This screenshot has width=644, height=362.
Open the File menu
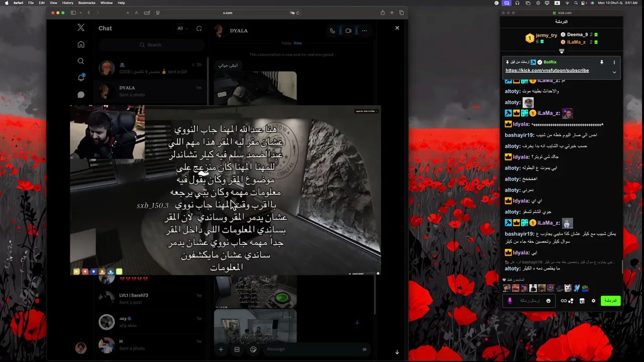click(31, 3)
